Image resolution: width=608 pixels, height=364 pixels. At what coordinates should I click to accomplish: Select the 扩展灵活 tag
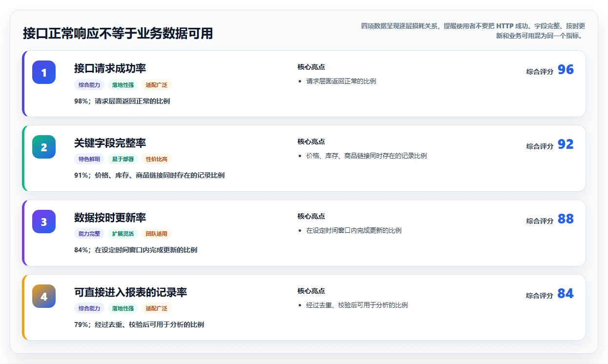123,234
